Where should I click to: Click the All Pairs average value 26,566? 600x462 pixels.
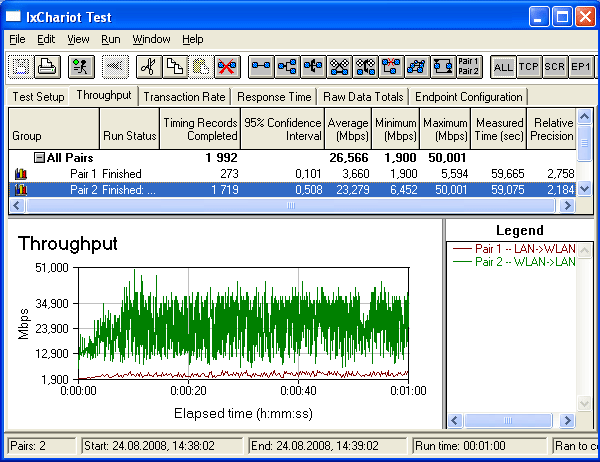(349, 158)
